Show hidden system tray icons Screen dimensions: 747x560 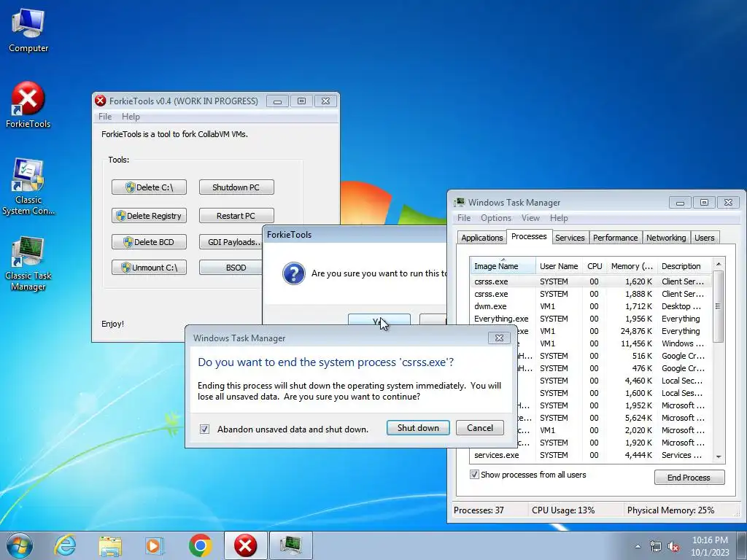(x=638, y=546)
